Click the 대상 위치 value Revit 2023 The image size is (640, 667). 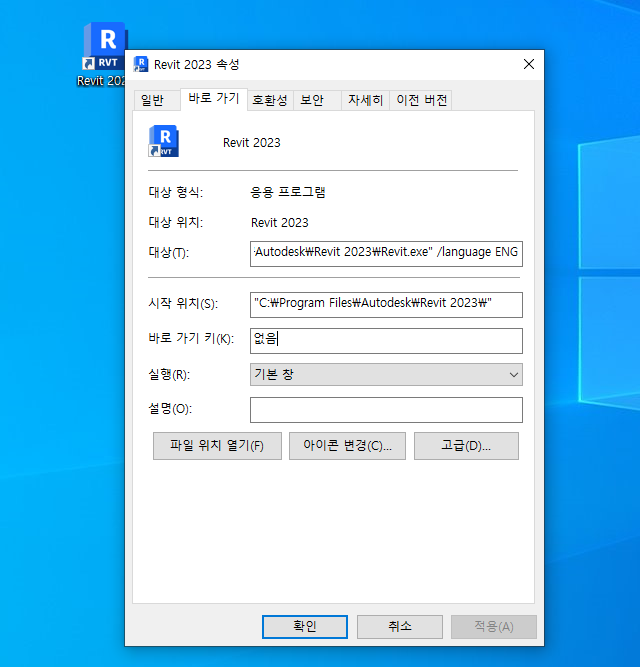coord(280,222)
